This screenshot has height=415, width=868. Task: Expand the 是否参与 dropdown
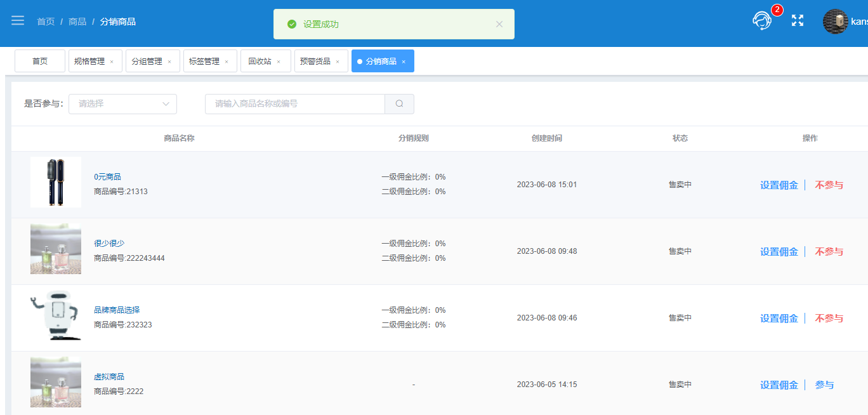tap(122, 104)
